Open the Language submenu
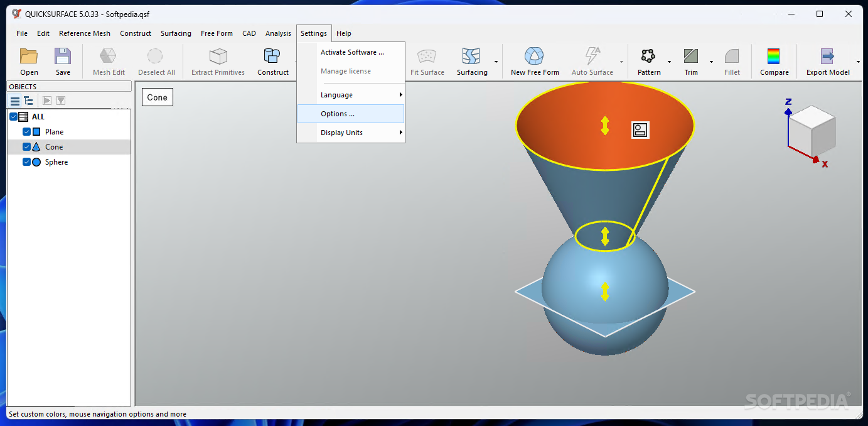 [x=351, y=95]
